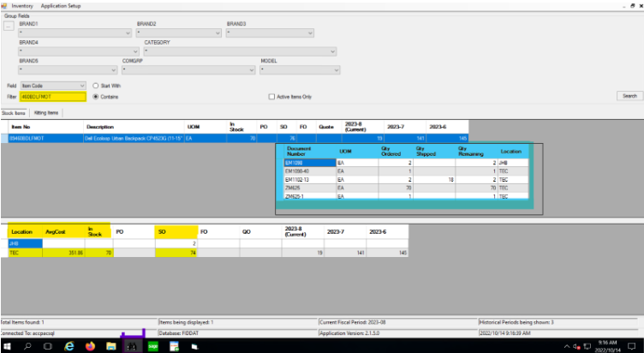The height and width of the screenshot is (353, 644).
Task: Click the Group Fields ellipsis button
Action: [x=8, y=26]
